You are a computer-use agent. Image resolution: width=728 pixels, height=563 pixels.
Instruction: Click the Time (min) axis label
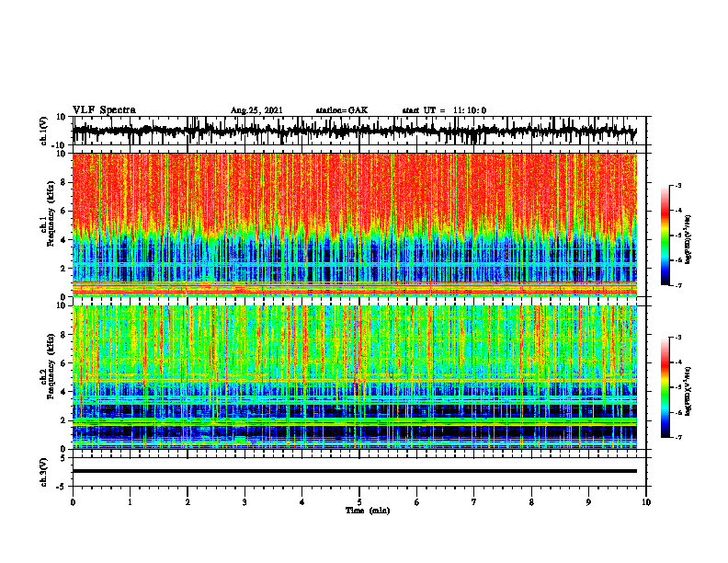(368, 511)
